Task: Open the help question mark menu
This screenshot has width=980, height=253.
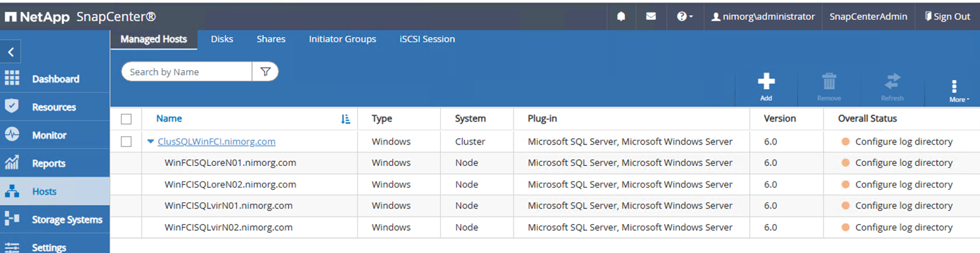Action: (684, 16)
